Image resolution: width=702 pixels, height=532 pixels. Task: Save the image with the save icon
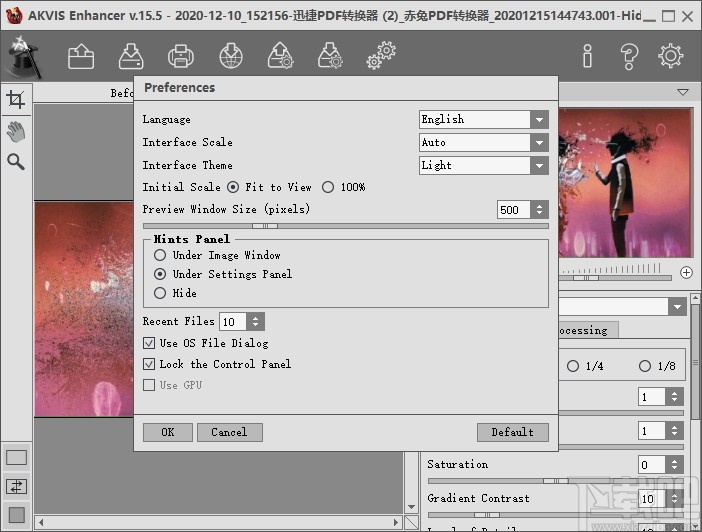(131, 56)
